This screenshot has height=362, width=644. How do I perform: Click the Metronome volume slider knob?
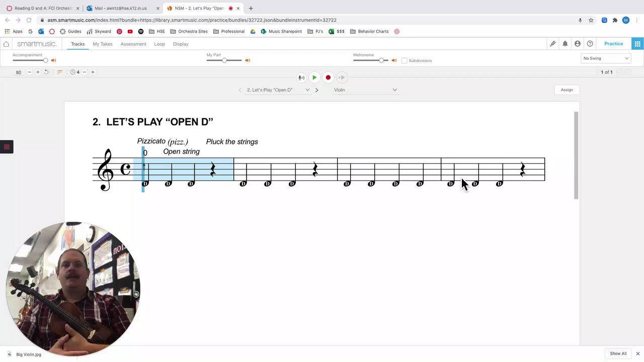381,60
